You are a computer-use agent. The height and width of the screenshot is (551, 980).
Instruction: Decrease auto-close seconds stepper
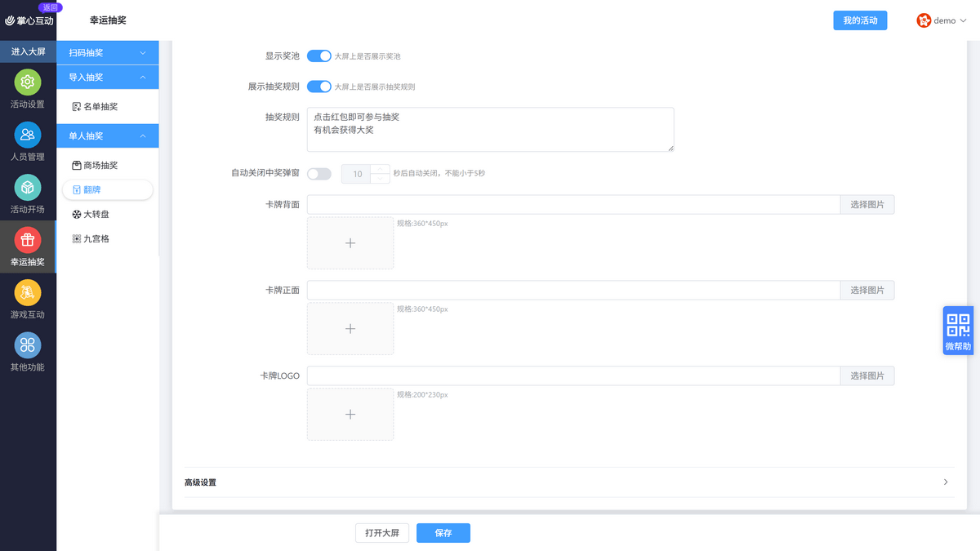coord(381,179)
